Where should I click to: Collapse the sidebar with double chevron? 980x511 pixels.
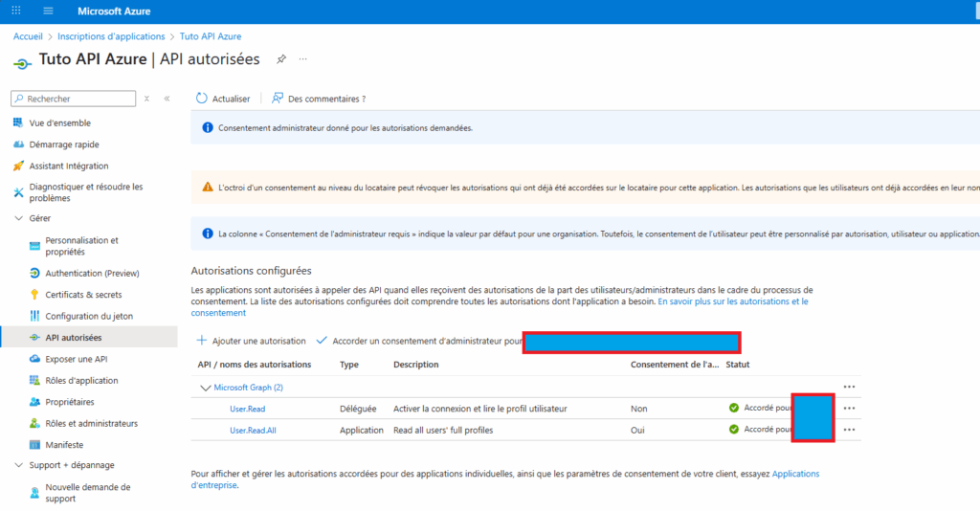coord(167,99)
